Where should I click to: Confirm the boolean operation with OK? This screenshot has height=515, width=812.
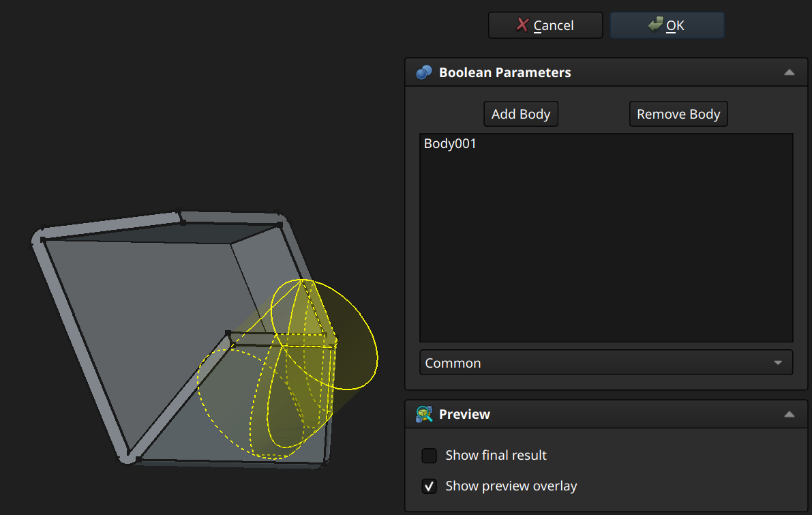667,25
